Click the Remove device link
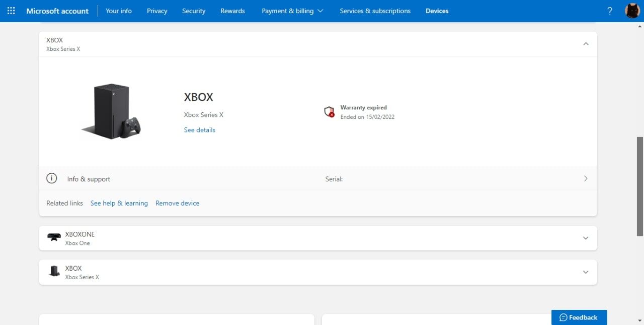Screen dimensions: 644x325 coord(177,203)
